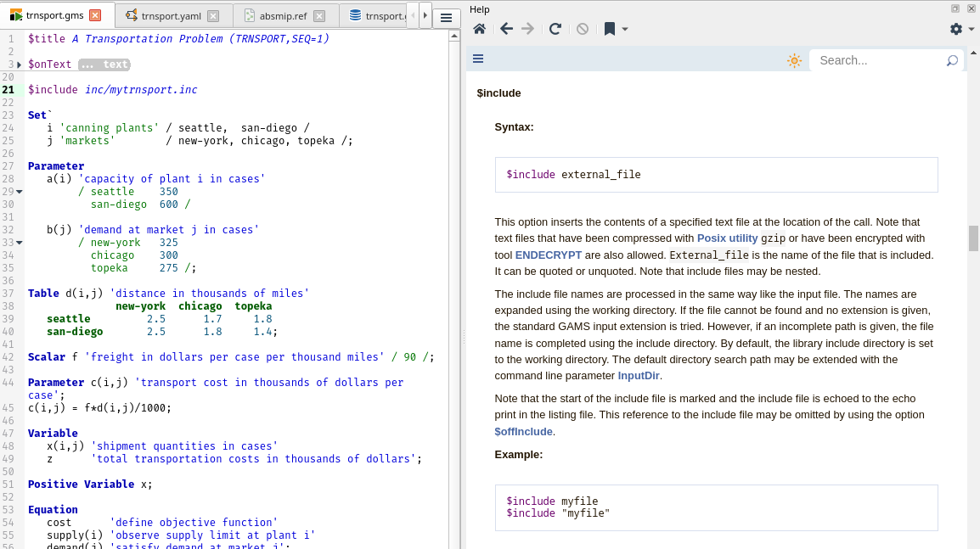This screenshot has width=980, height=549.
Task: Toggle light/dark theme sun icon
Action: [794, 60]
